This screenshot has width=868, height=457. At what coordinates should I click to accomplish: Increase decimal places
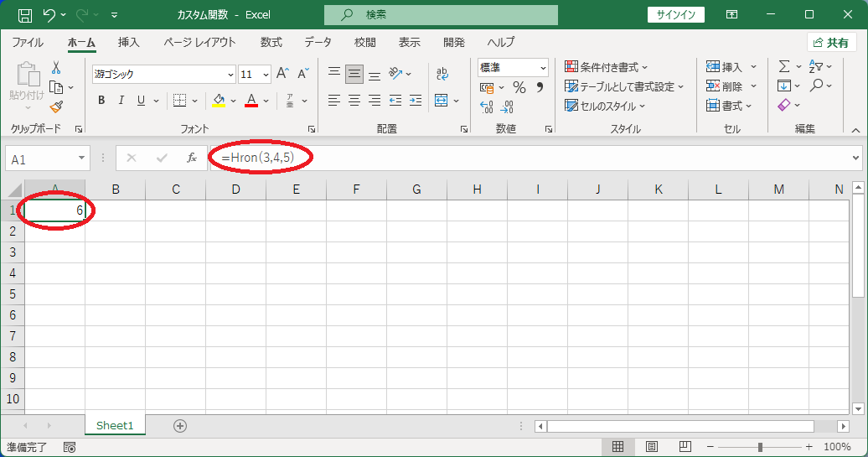tap(487, 106)
